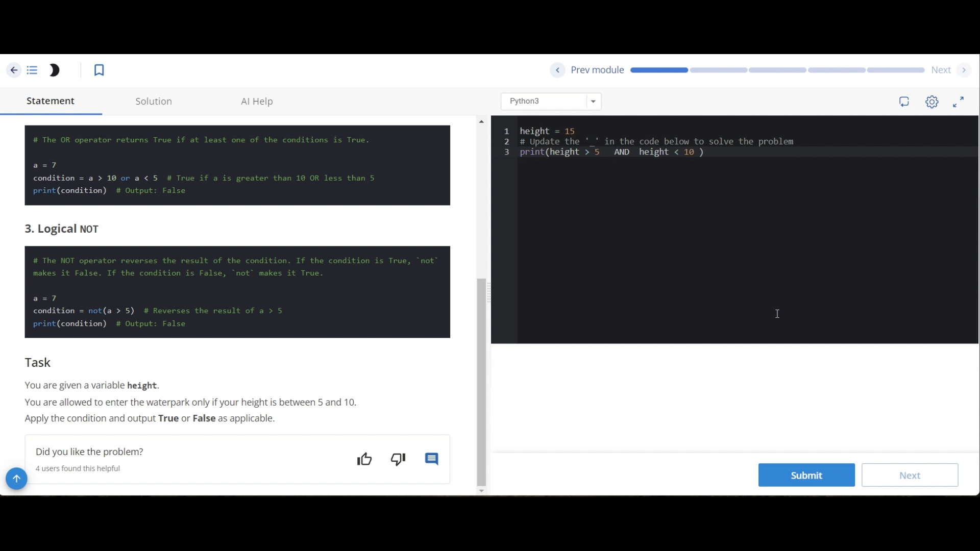
Task: Open comments for this problem
Action: pyautogui.click(x=432, y=459)
